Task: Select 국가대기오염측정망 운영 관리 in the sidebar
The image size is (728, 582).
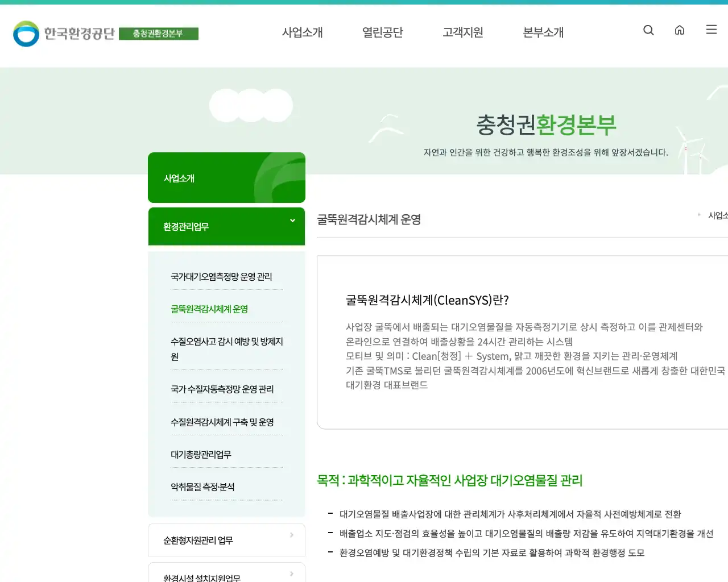Action: click(221, 277)
